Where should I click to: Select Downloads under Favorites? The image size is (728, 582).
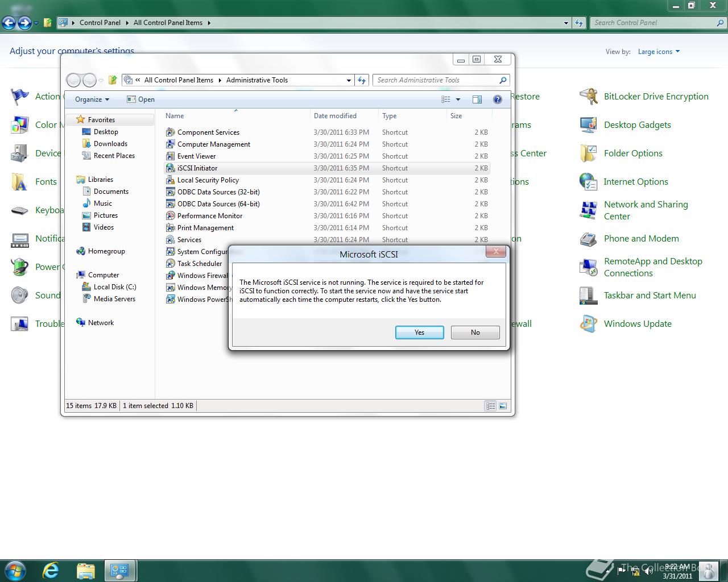(110, 144)
